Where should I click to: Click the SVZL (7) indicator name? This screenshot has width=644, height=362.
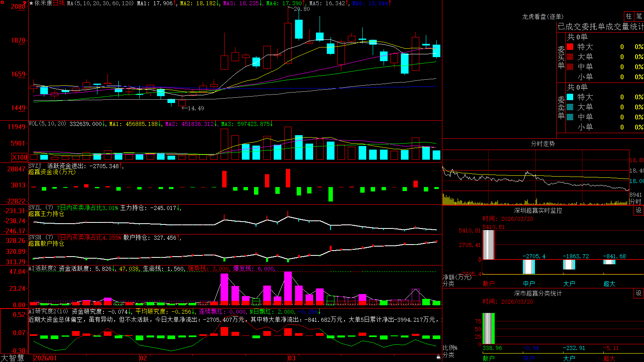click(x=41, y=208)
